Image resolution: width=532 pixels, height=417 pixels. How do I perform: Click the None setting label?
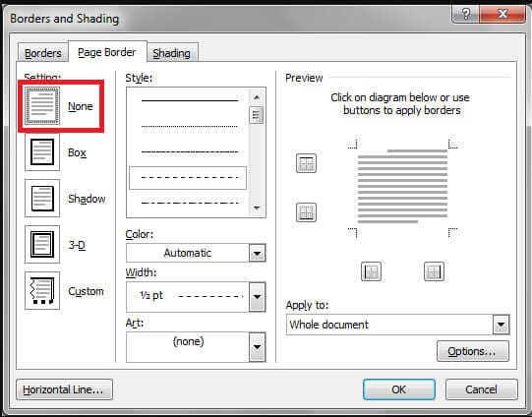coord(81,106)
